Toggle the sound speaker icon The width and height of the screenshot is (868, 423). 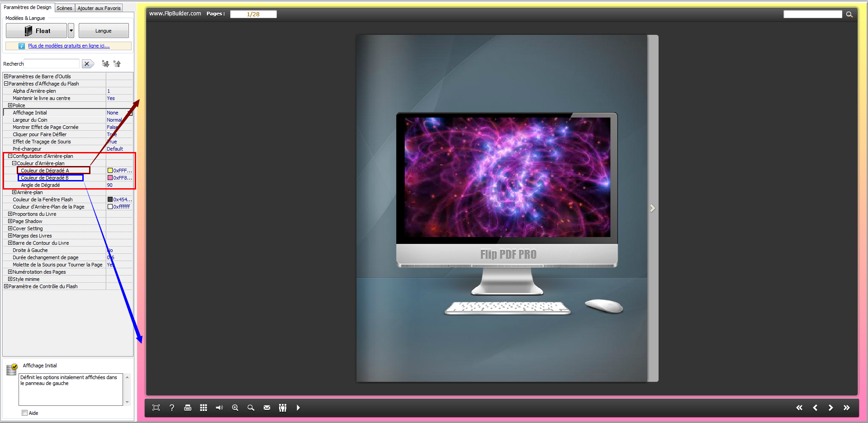point(219,408)
